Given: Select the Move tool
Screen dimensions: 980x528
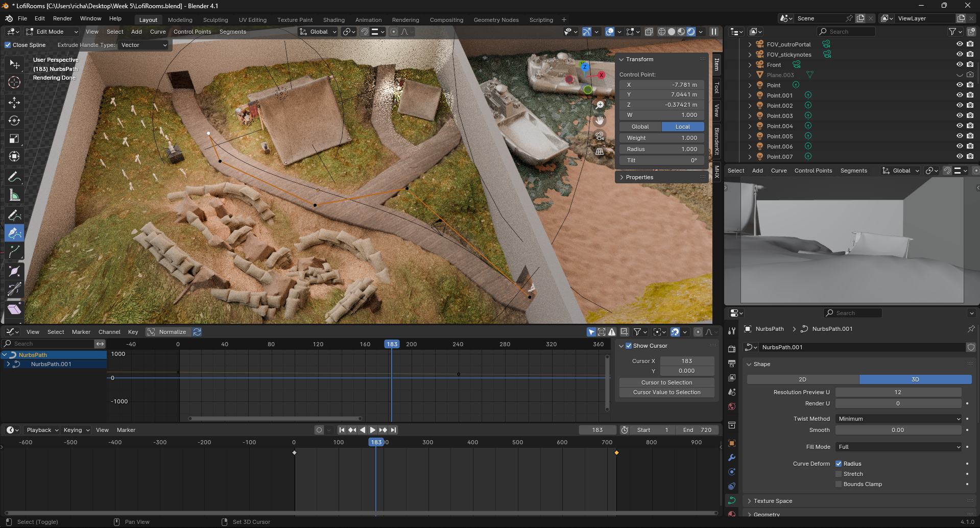Looking at the screenshot, I should [14, 103].
